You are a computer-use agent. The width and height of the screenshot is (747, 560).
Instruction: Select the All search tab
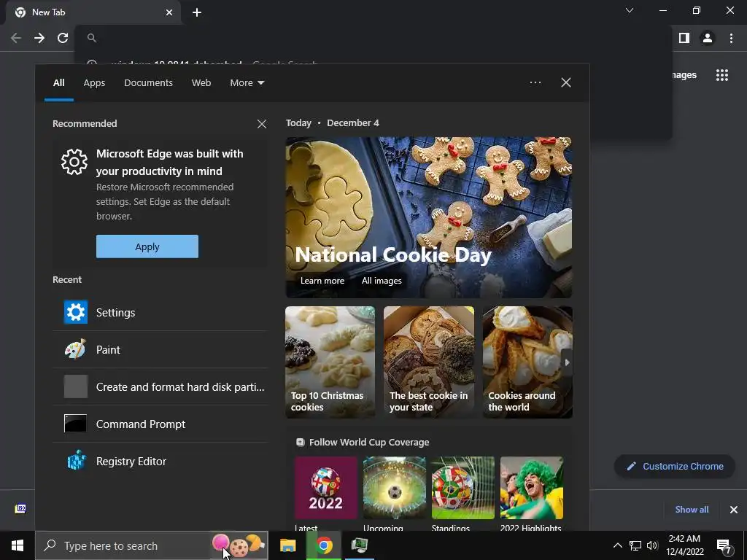pos(58,83)
